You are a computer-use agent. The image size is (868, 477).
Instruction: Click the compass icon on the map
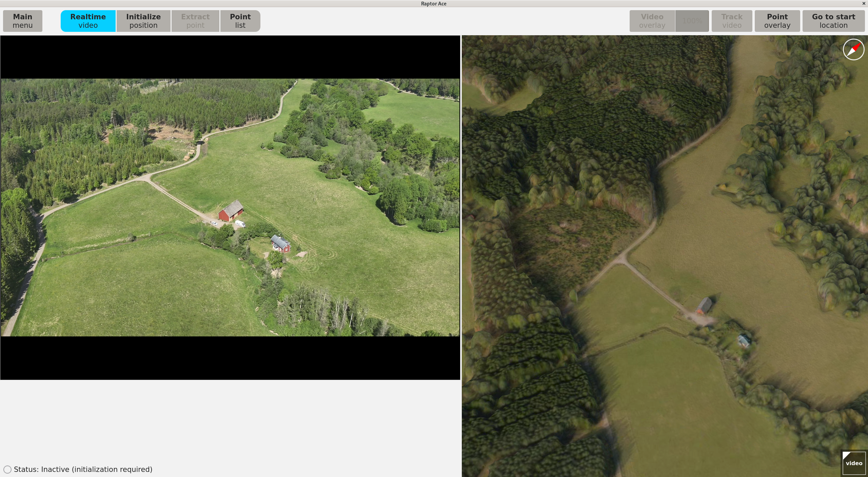(x=853, y=49)
